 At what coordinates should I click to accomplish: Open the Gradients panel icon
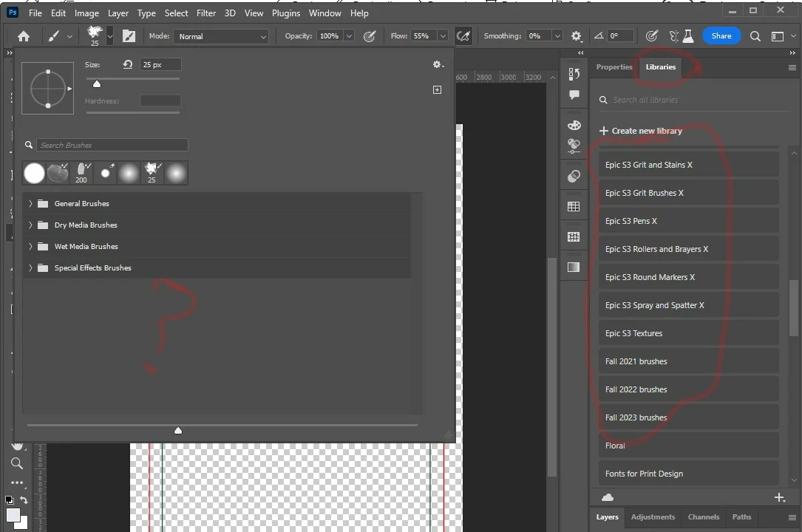(574, 267)
